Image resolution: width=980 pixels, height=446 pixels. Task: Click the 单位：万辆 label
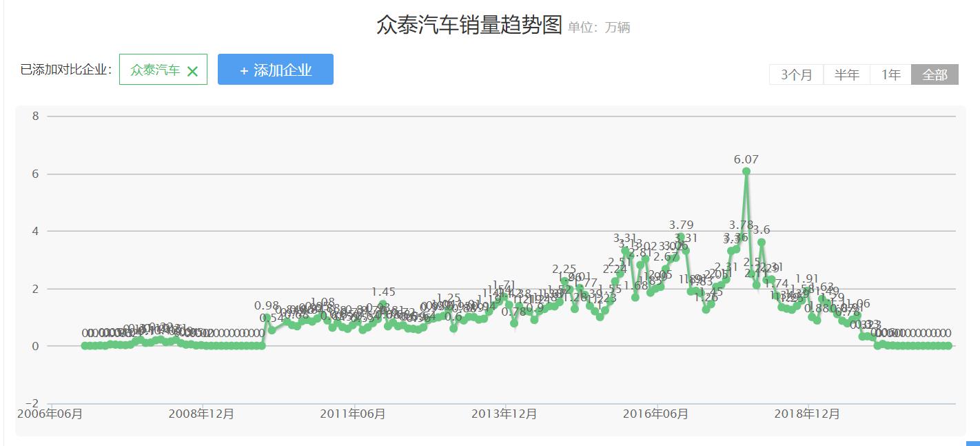click(598, 27)
